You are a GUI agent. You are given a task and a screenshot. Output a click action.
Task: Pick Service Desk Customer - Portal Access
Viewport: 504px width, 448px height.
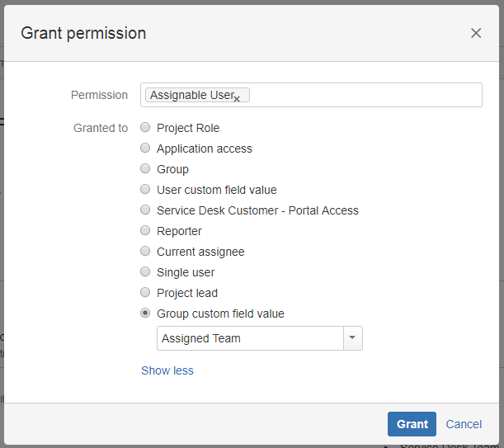coord(145,210)
